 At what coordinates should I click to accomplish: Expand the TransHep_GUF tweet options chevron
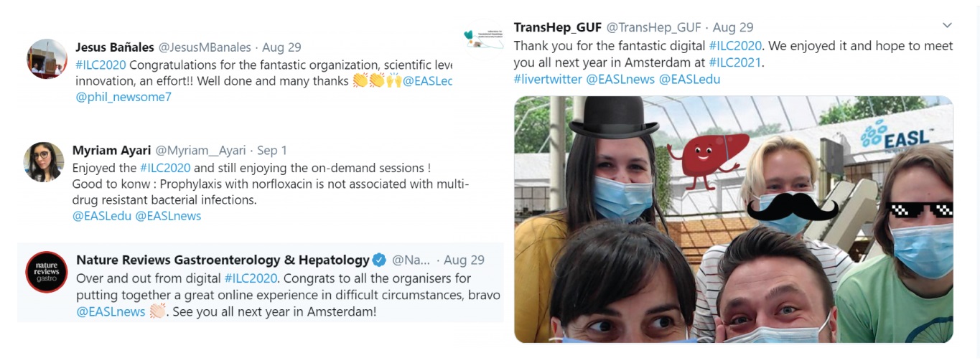tap(947, 26)
